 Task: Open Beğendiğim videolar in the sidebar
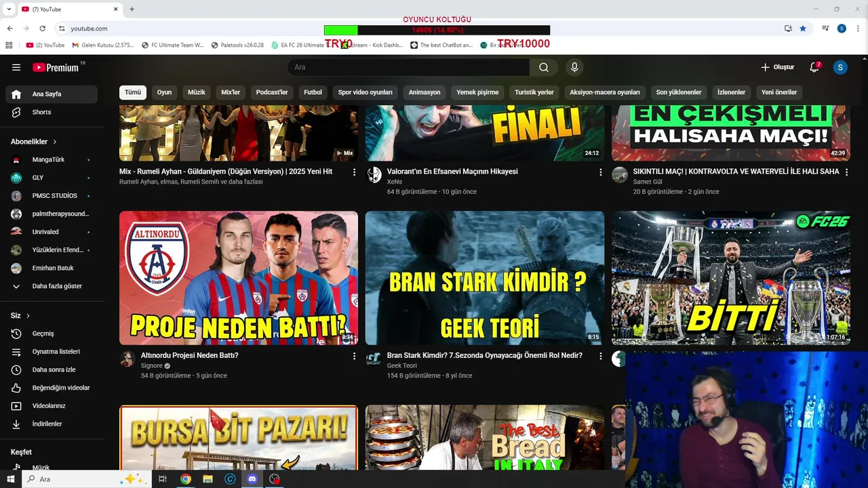point(52,388)
